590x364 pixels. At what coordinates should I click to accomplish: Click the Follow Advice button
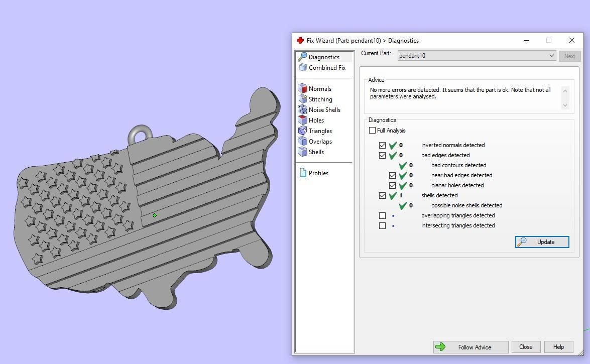point(470,347)
